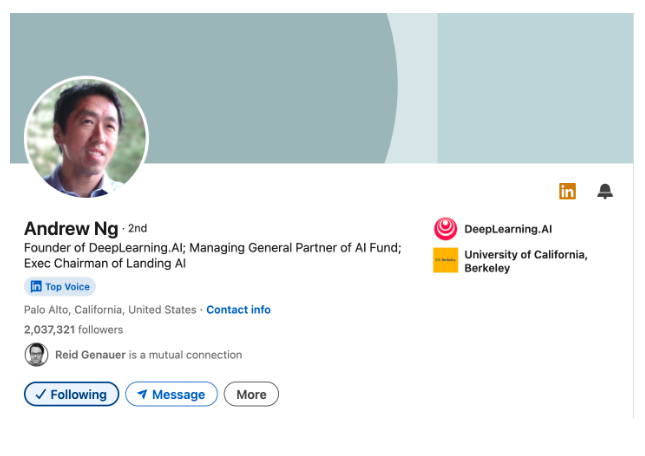The image size is (645, 456).
Task: Click the Andrew Ng name heading
Action: point(71,228)
